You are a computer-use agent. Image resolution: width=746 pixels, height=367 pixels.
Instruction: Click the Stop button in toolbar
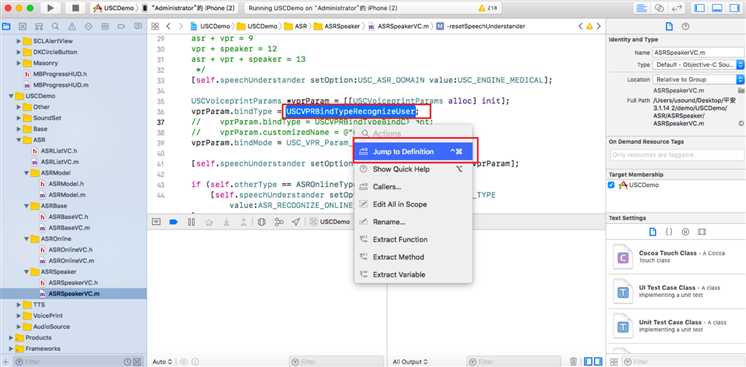pyautogui.click(x=75, y=8)
